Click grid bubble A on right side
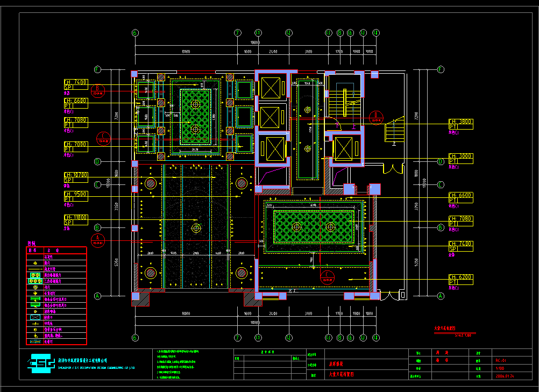The height and width of the screenshot is (392, 539). tap(441, 296)
